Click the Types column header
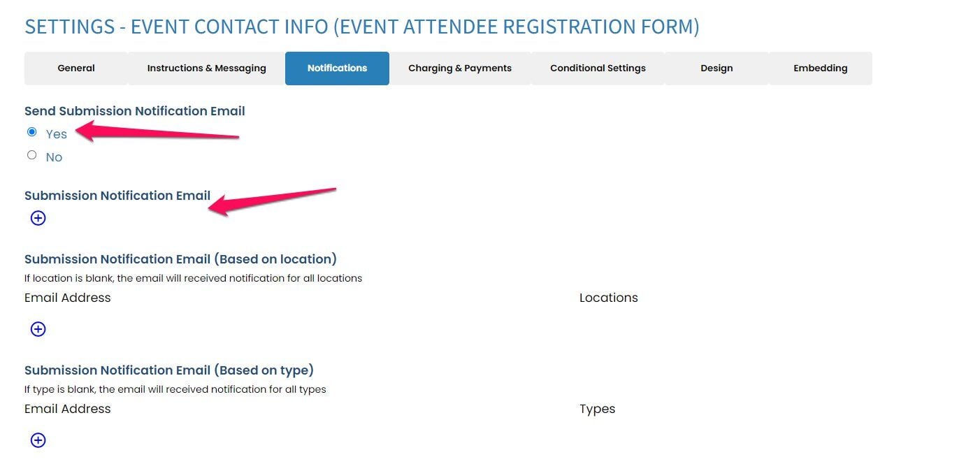The width and height of the screenshot is (980, 464). (x=597, y=409)
